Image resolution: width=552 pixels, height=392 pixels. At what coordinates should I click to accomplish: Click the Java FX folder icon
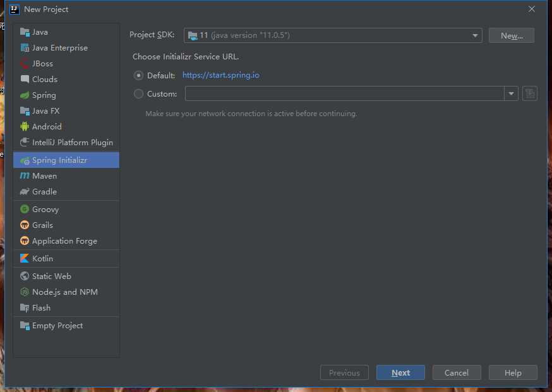tap(25, 111)
